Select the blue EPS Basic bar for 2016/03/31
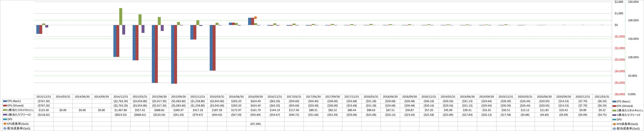This screenshot has width=644, height=131. point(211,48)
